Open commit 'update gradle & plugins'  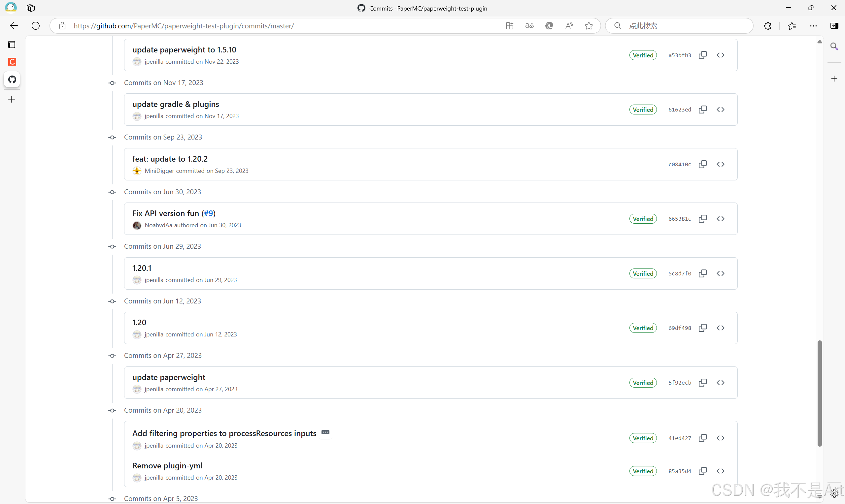tap(175, 104)
